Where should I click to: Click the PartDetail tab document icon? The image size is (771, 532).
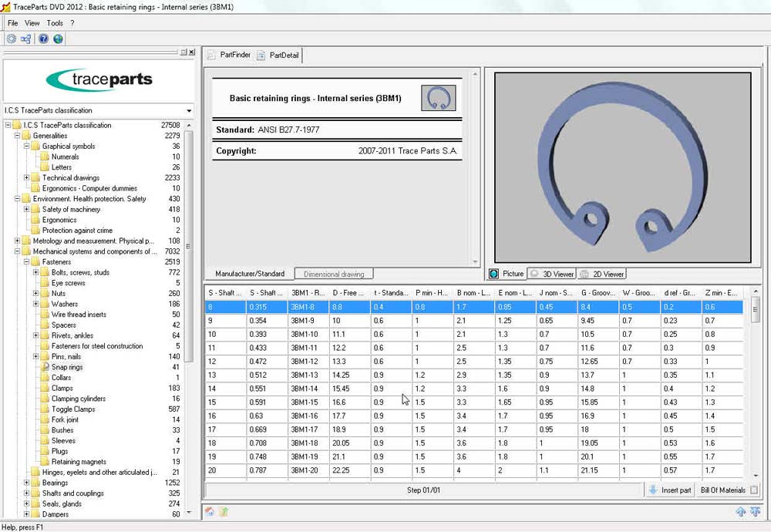[x=261, y=55]
